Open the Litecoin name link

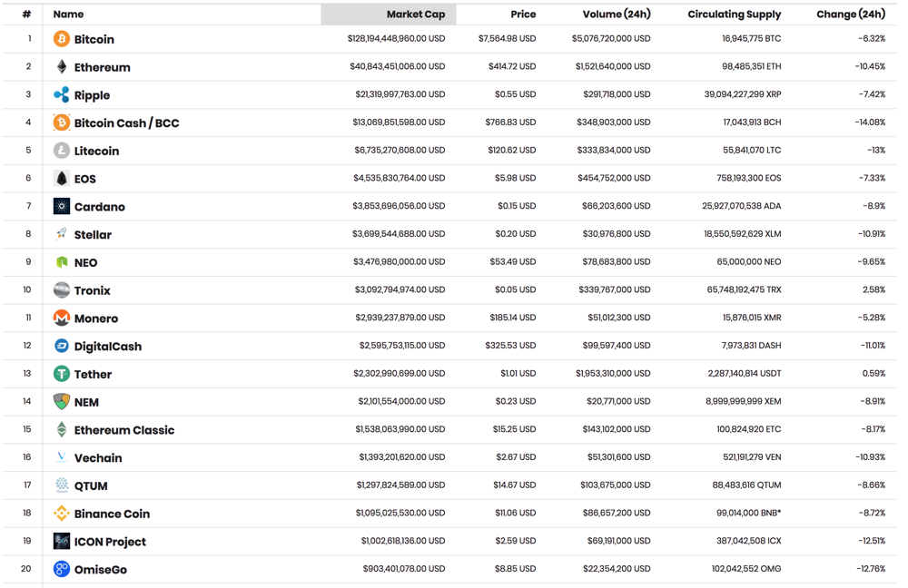tap(97, 151)
